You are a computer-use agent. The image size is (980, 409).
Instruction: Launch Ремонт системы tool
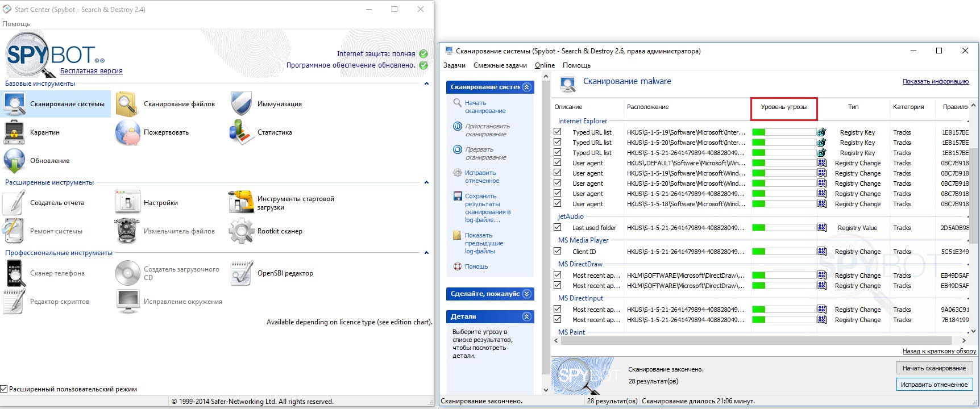pos(43,231)
